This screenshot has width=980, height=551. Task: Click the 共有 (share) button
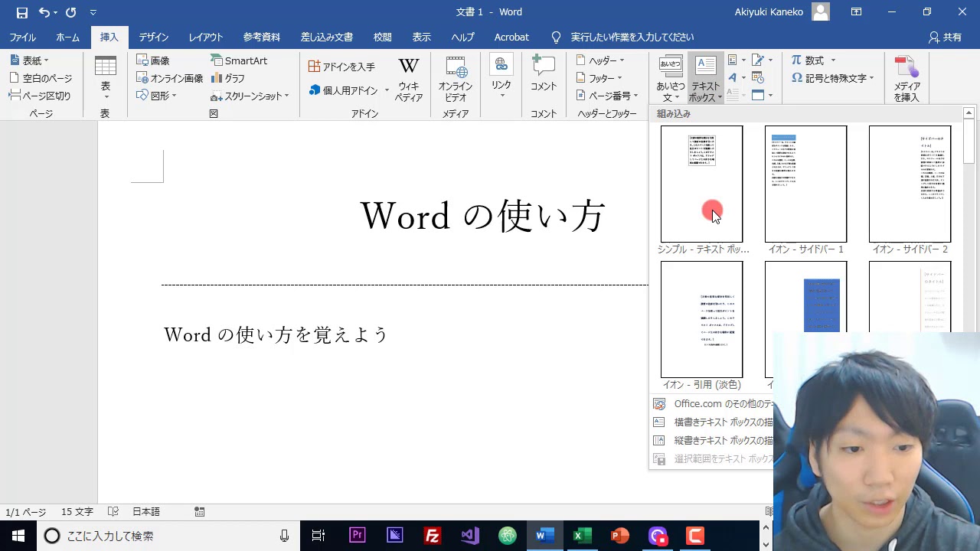945,37
